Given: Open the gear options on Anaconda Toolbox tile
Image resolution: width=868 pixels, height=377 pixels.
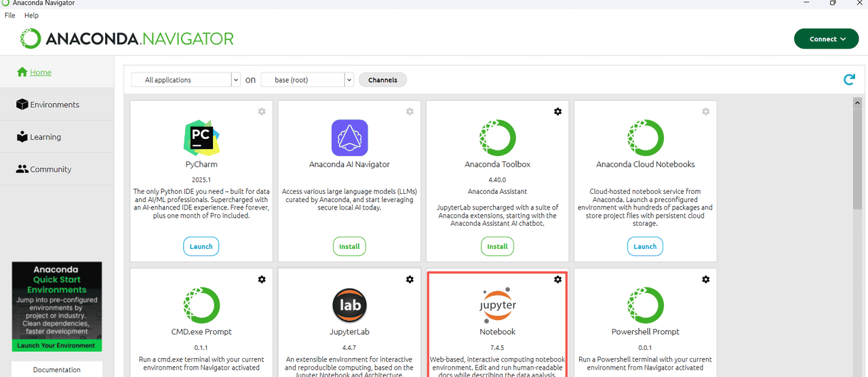Looking at the screenshot, I should pyautogui.click(x=557, y=112).
